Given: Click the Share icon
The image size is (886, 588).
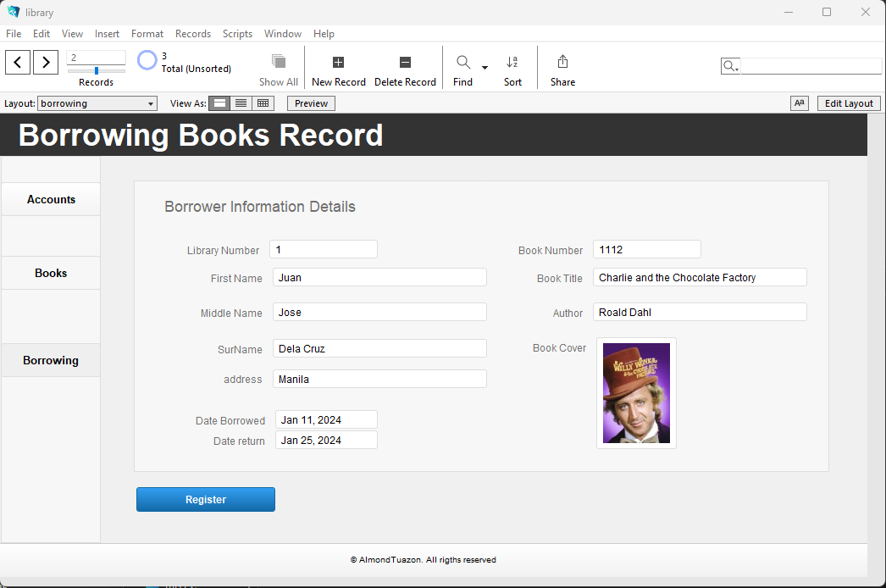Looking at the screenshot, I should (x=562, y=63).
